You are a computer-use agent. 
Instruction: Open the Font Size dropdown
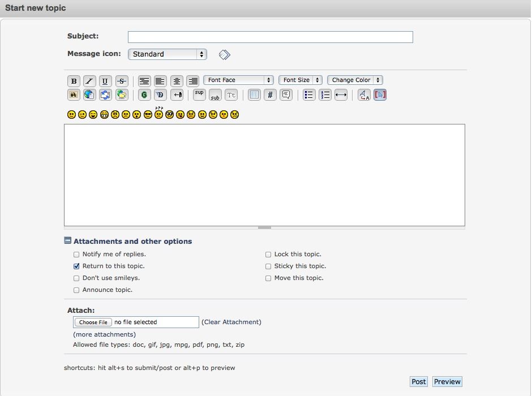pyautogui.click(x=301, y=80)
